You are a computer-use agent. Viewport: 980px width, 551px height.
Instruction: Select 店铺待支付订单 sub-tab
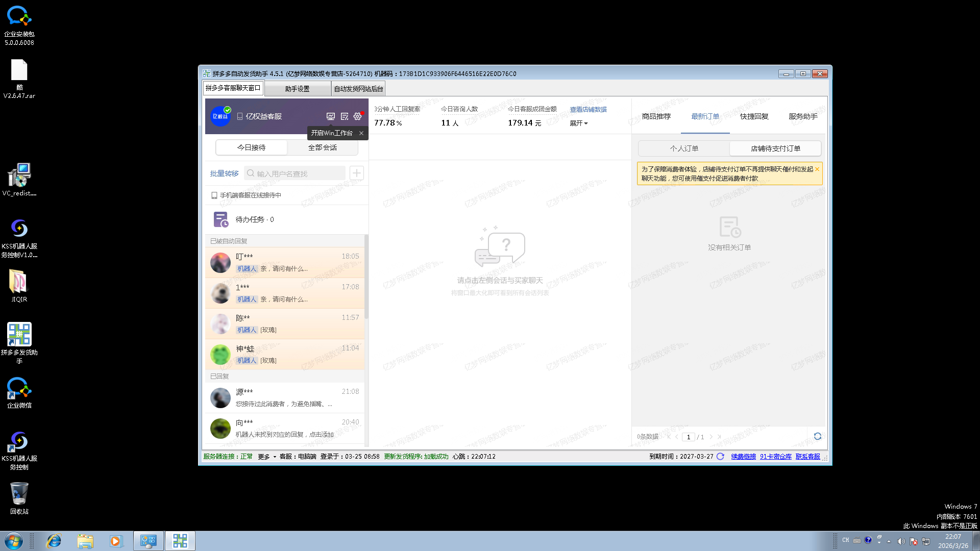(775, 148)
